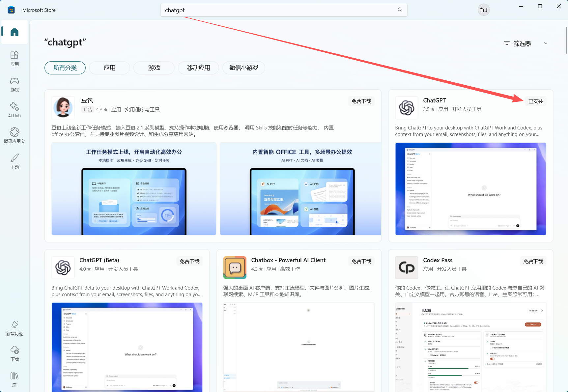Click 已安装 button on ChatGPT card
The image size is (568, 392).
click(x=536, y=101)
